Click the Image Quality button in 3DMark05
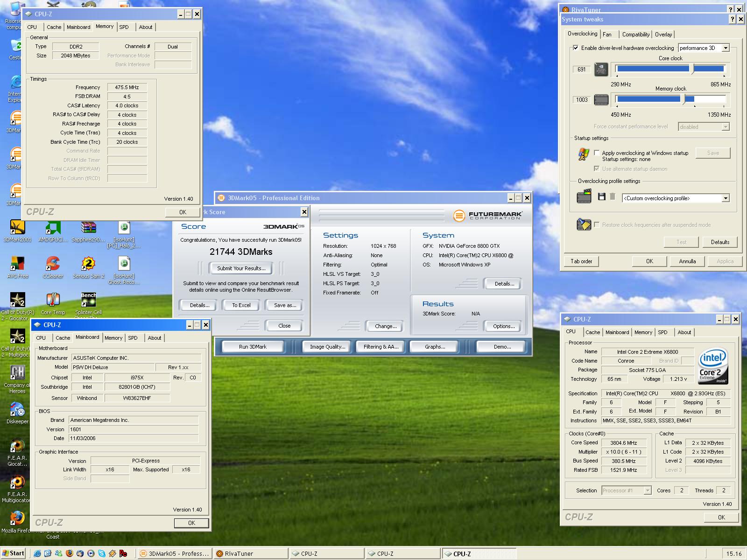The image size is (747, 560). [x=327, y=347]
